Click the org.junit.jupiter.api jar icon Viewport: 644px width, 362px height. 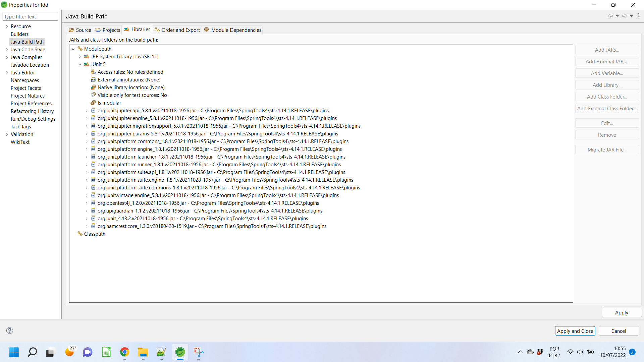pos(94,110)
